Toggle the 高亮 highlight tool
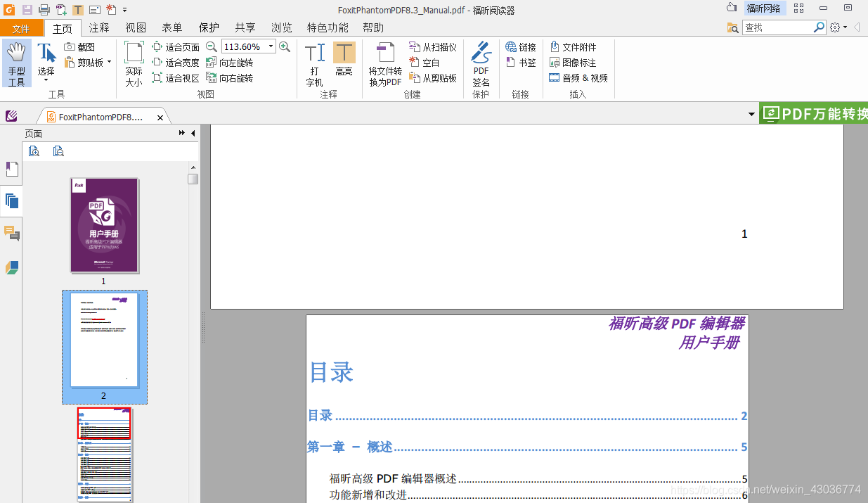868x503 pixels. [x=344, y=59]
